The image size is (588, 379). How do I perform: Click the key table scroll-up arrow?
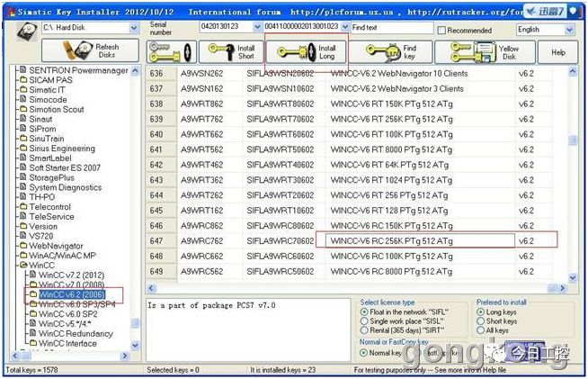(x=573, y=71)
